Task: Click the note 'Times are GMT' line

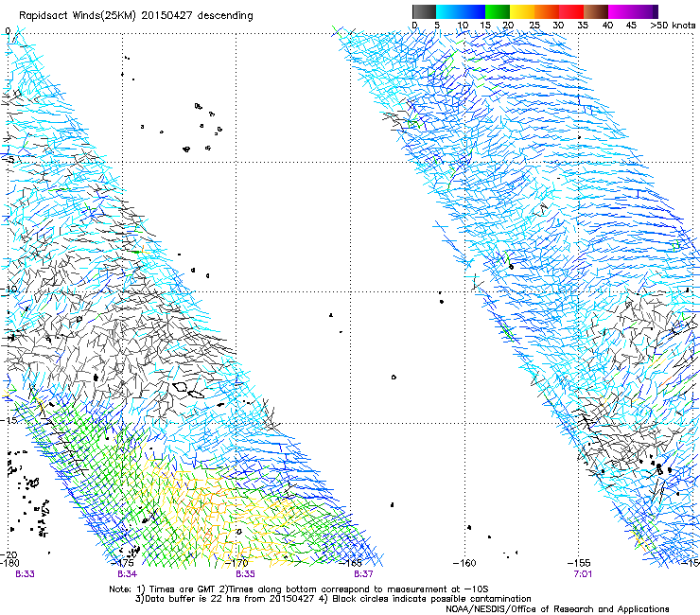Action: [299, 589]
